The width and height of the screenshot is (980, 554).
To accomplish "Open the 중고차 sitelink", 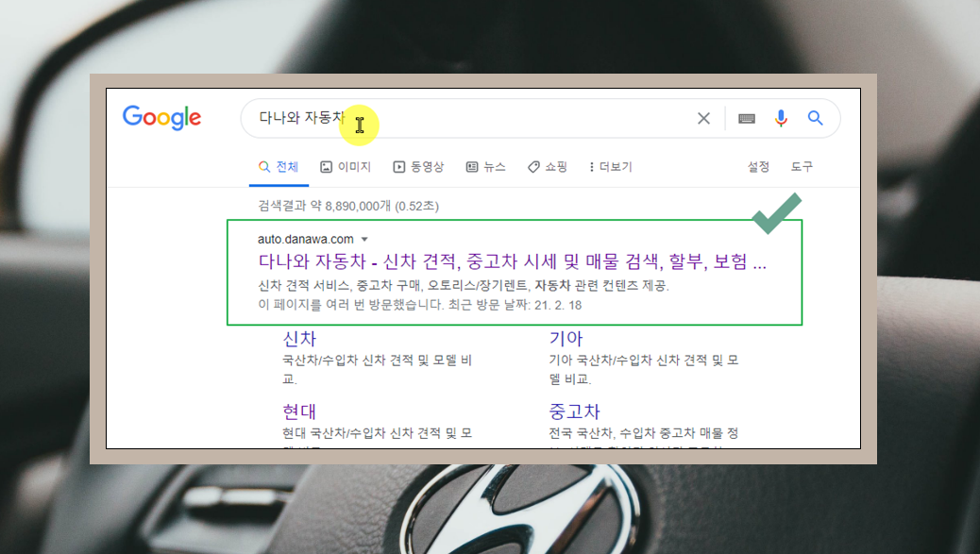I will click(x=574, y=411).
